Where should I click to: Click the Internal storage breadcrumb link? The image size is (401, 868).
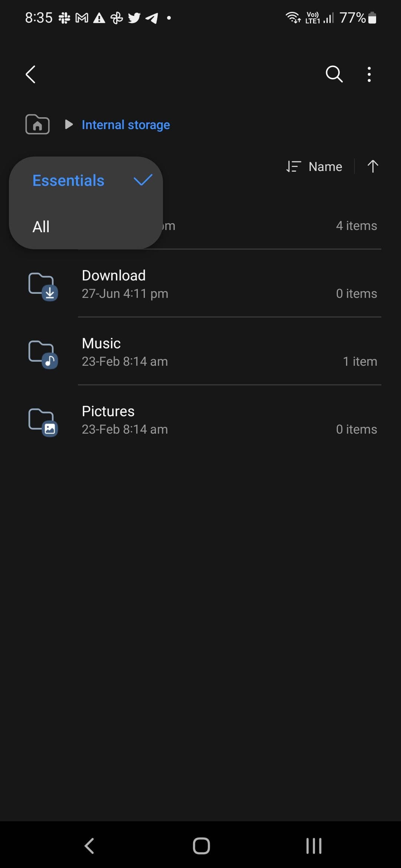click(125, 125)
